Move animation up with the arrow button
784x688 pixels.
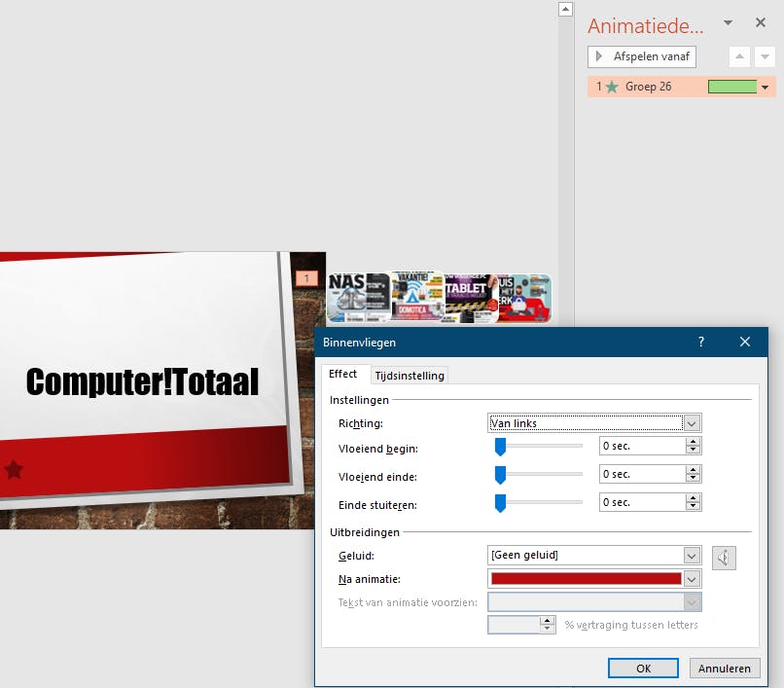(x=739, y=56)
